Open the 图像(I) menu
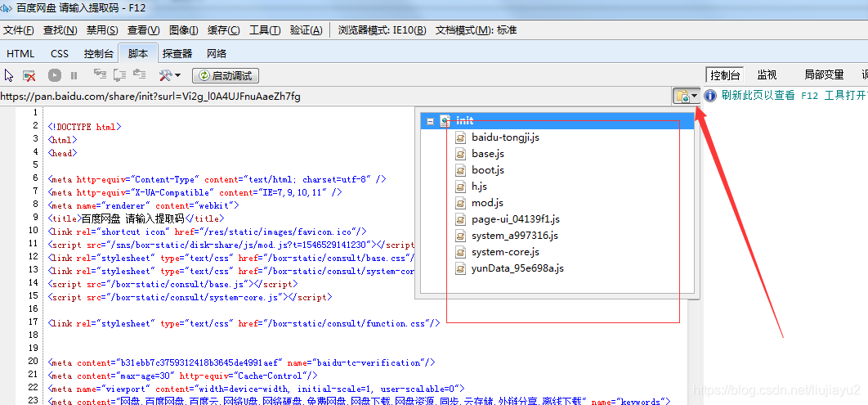The height and width of the screenshot is (405, 868). coord(184,30)
